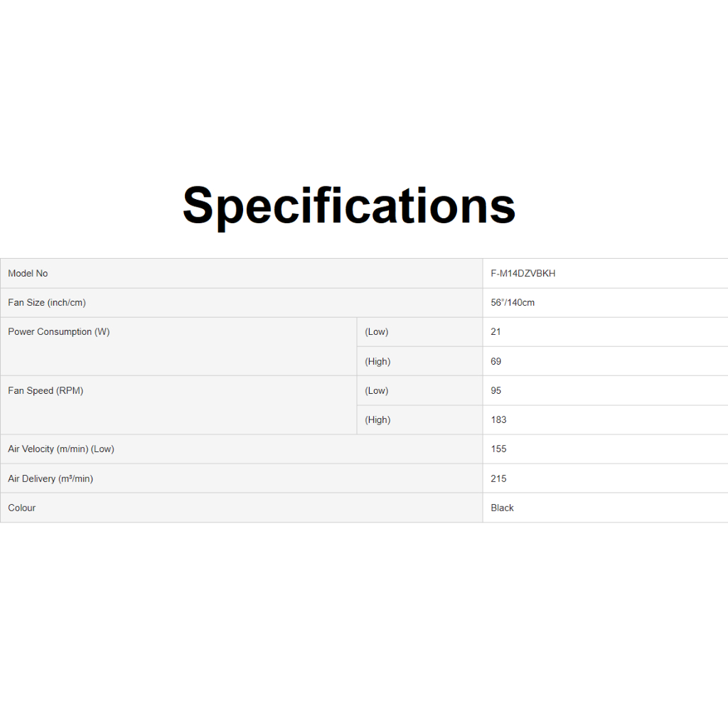Select the Air Delivery (m³/min) label
Image resolution: width=728 pixels, height=728 pixels.
click(50, 479)
